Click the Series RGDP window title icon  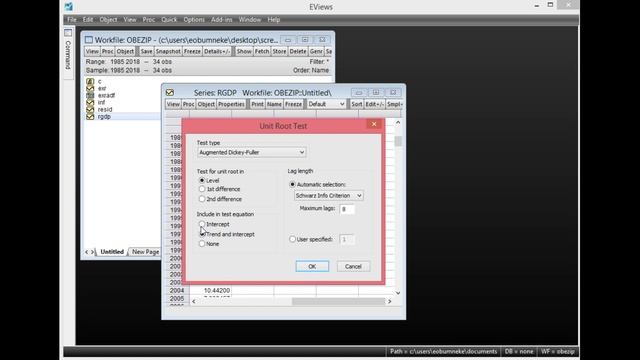(x=170, y=93)
